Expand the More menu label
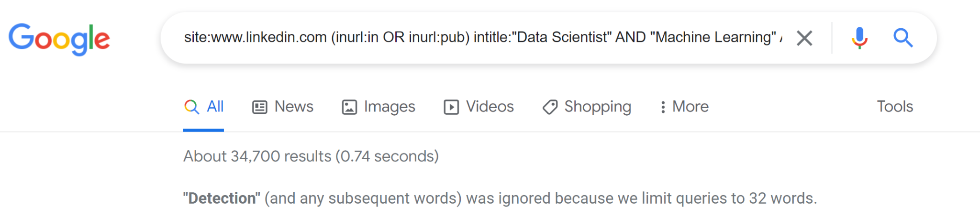The image size is (980, 219). (690, 107)
